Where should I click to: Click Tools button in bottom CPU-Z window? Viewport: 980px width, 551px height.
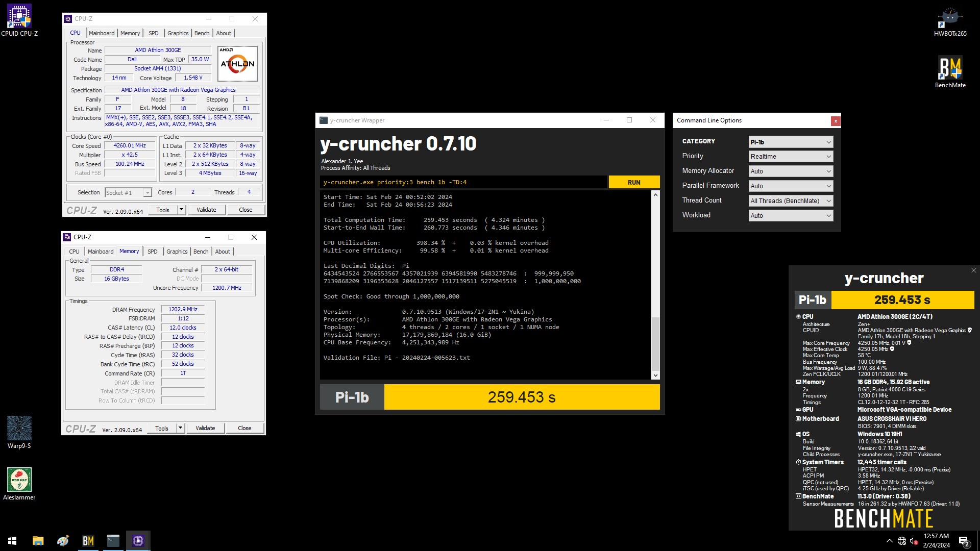click(x=162, y=428)
